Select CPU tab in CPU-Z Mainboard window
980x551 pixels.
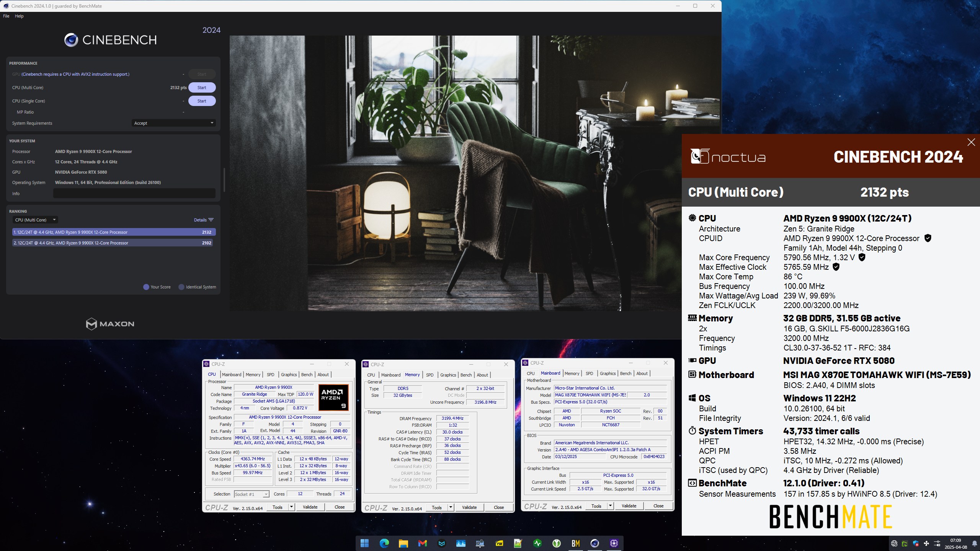531,373
